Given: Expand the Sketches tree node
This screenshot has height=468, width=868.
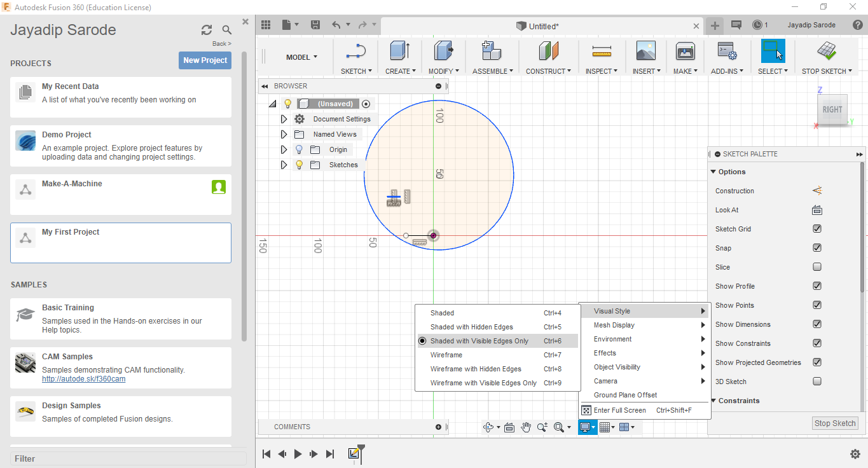Looking at the screenshot, I should click(x=284, y=165).
